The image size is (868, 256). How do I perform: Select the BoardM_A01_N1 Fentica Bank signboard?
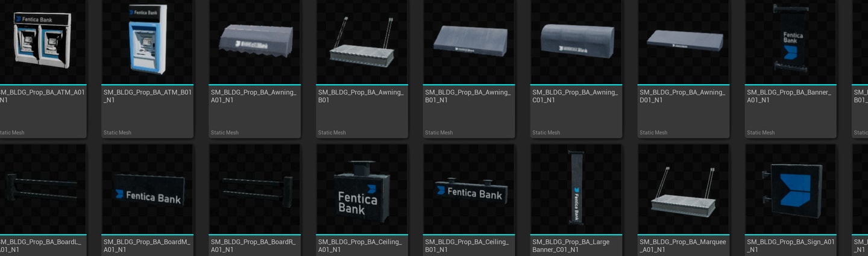[x=148, y=189]
